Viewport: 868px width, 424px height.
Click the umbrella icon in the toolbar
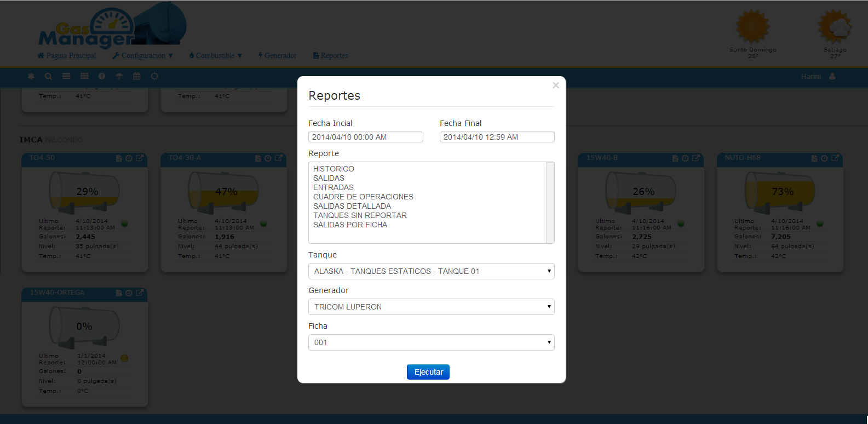coord(119,77)
